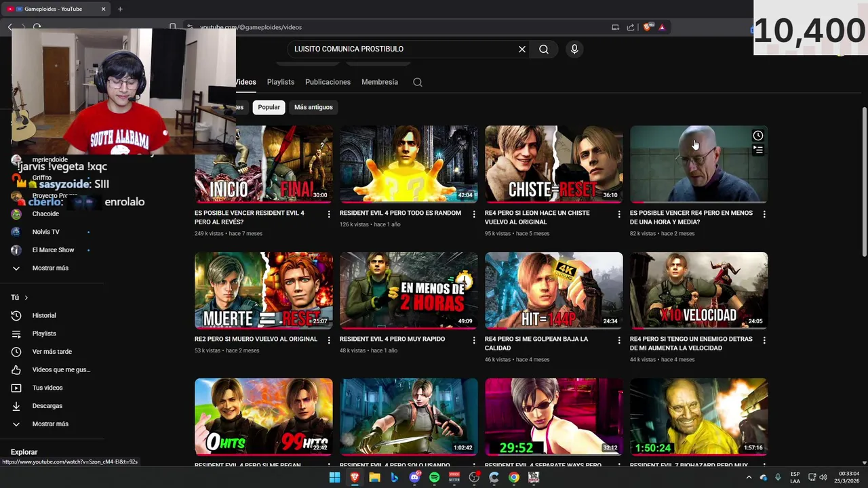Add the hovered video to the queue
868x488 pixels.
click(x=757, y=150)
